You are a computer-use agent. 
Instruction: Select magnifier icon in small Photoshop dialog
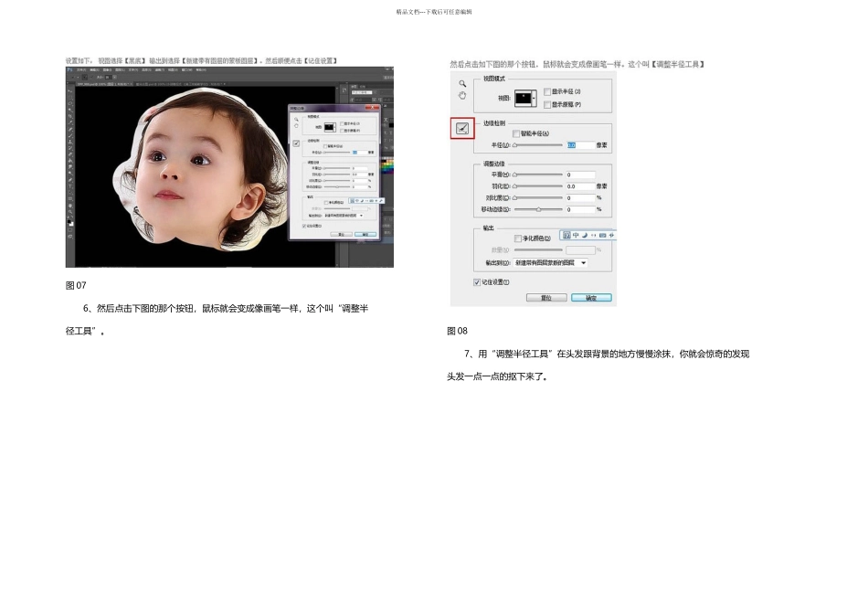(296, 120)
